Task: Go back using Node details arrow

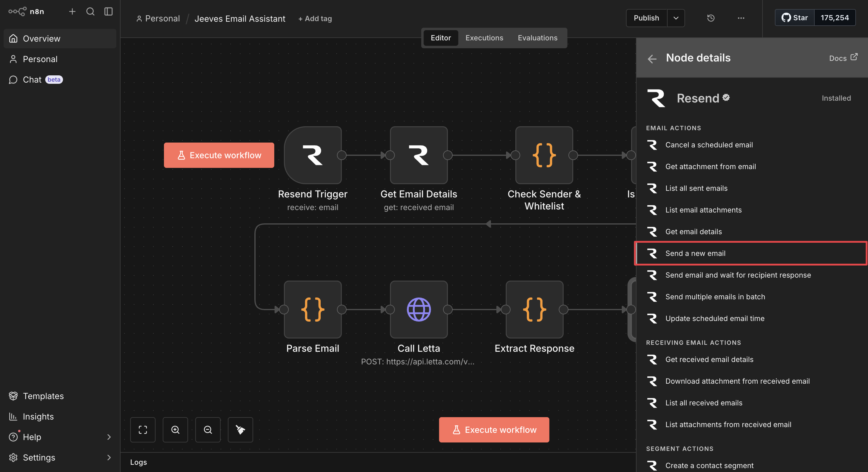Action: [x=652, y=58]
